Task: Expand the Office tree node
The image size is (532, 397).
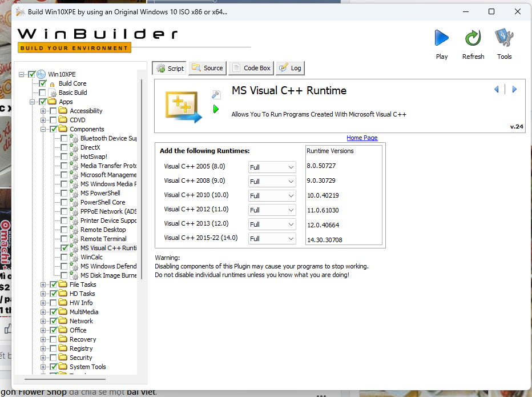Action: [x=43, y=330]
